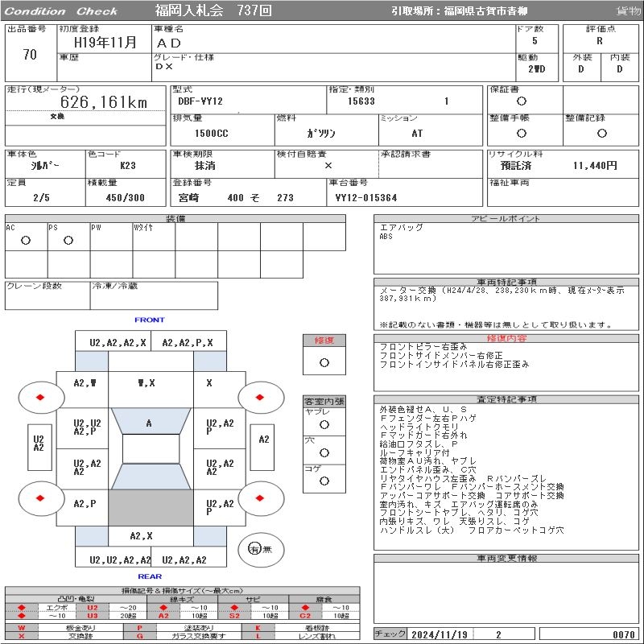Click the REAR label below car diagram
This screenshot has height=644, width=644.
tap(150, 576)
